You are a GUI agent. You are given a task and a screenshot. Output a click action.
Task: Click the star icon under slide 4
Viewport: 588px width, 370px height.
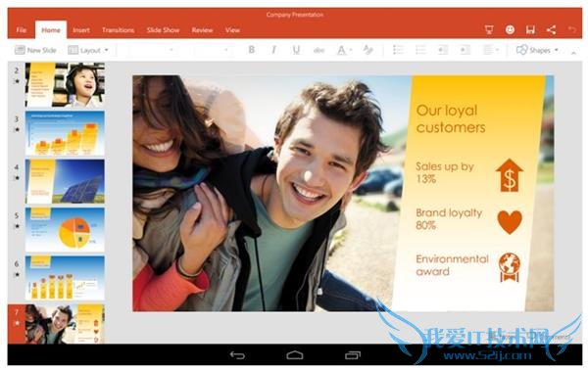coord(17,178)
